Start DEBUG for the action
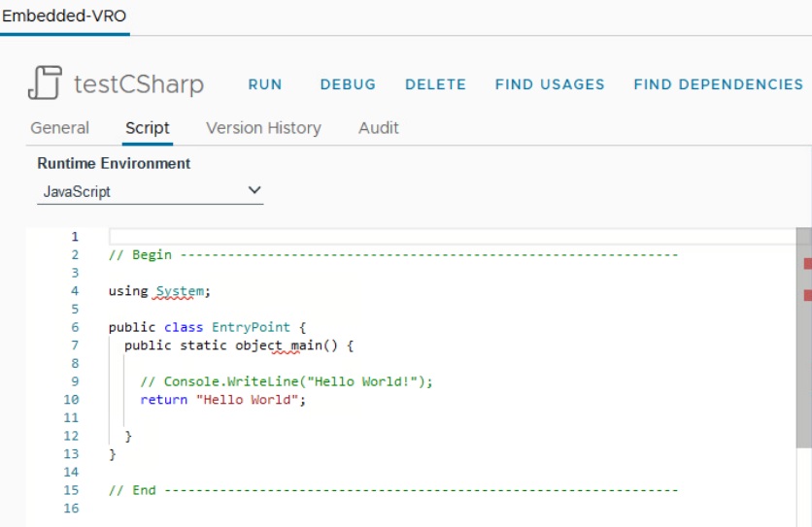 [348, 84]
